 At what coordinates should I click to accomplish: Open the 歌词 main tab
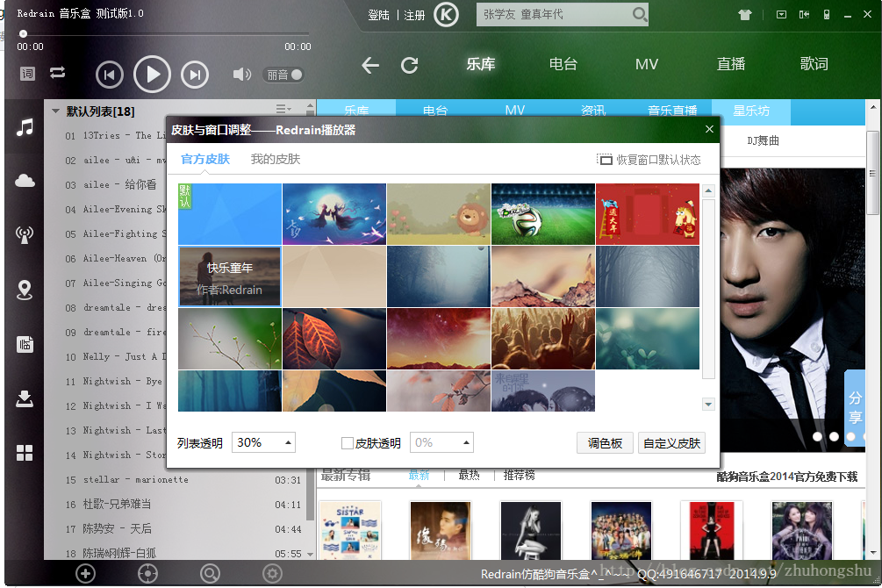click(x=814, y=64)
